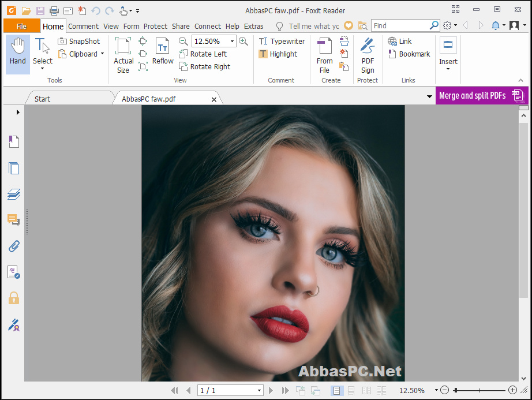Open the search settings gear dropdown
Image resolution: width=532 pixels, height=400 pixels.
click(x=450, y=25)
